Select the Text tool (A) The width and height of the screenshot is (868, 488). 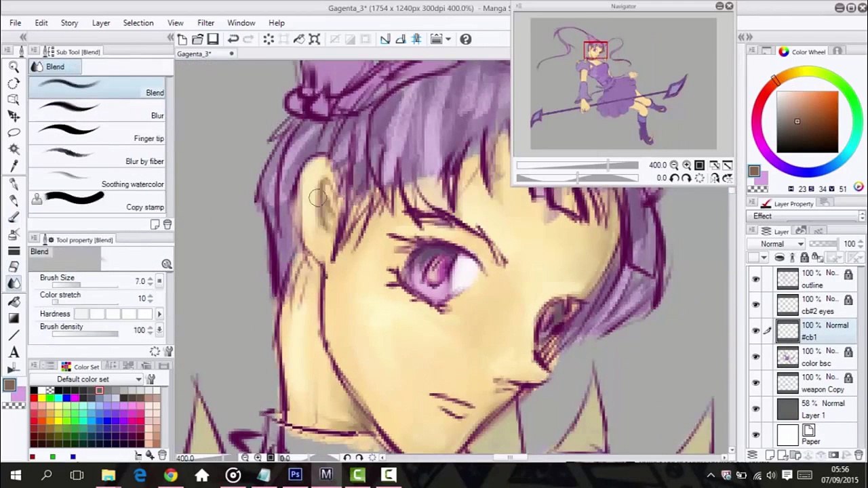pyautogui.click(x=14, y=352)
